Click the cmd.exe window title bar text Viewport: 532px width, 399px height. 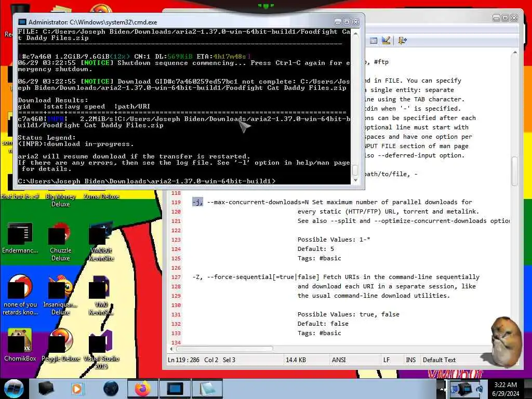[x=92, y=22]
